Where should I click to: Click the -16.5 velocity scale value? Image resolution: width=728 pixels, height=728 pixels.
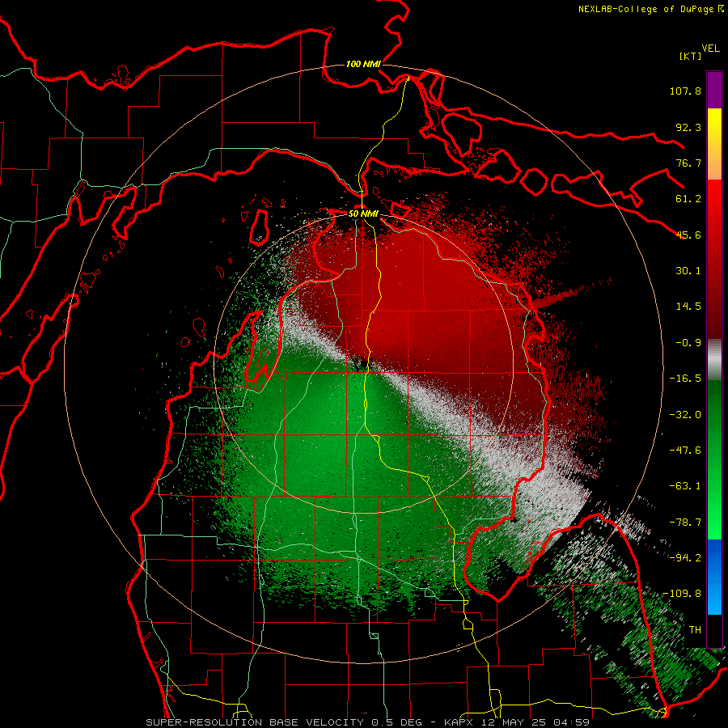tap(685, 379)
